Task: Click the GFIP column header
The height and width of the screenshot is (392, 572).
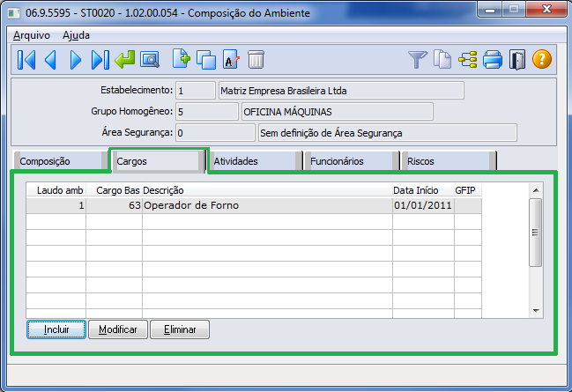Action: click(468, 190)
